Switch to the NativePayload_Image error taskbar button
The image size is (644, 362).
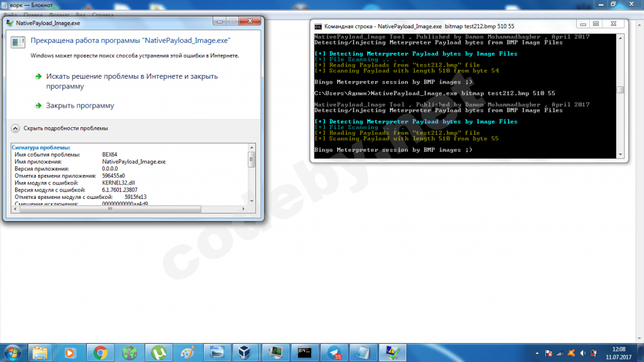[392, 353]
